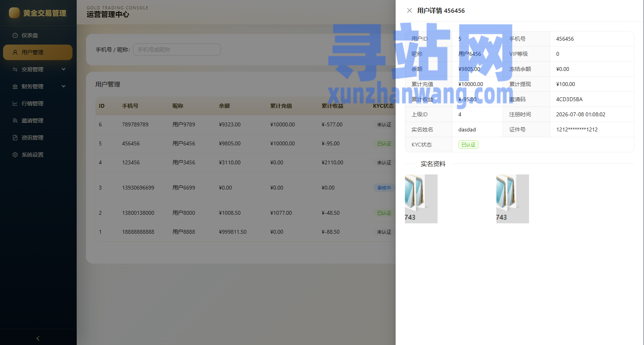Click phone number 123456 in table
Screen dimensions: 644x345
click(x=131, y=162)
